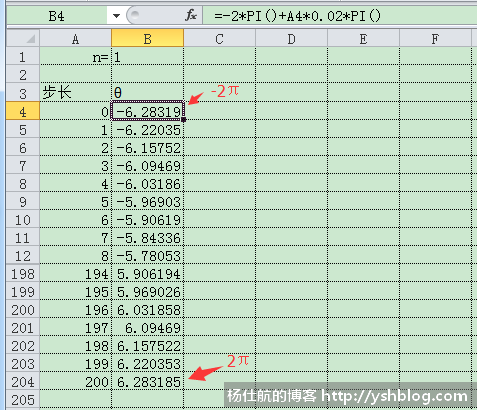This screenshot has height=410, width=477.
Task: Select column D header
Action: [292, 39]
